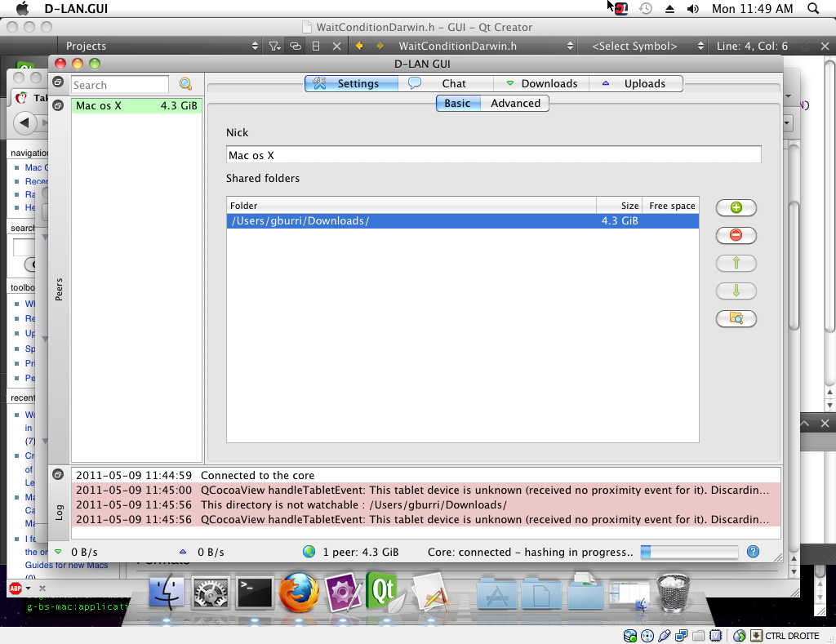Detach the Log panel with its float icon
Image resolution: width=836 pixels, height=644 pixels.
58,474
